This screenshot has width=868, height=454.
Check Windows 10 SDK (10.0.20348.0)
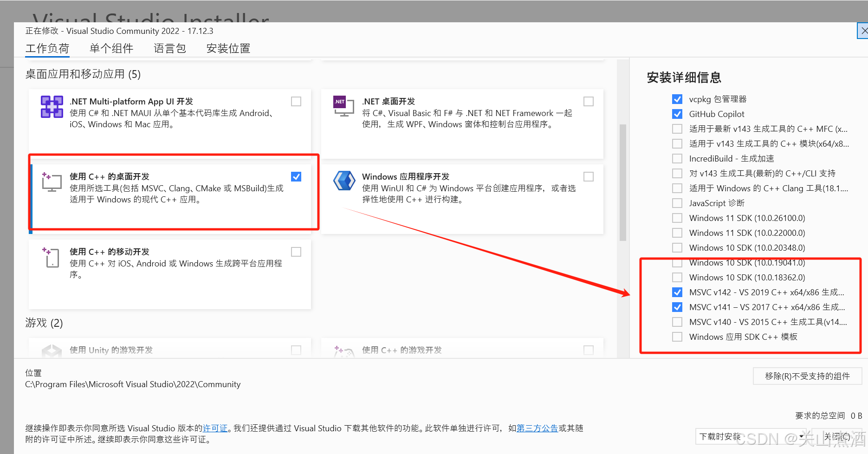pos(677,247)
